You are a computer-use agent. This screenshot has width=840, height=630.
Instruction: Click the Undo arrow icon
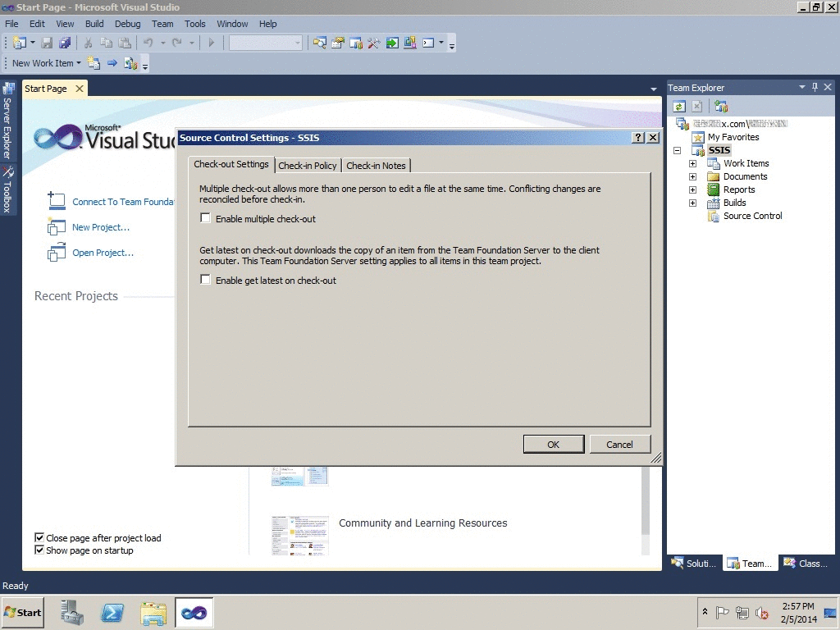[x=148, y=43]
